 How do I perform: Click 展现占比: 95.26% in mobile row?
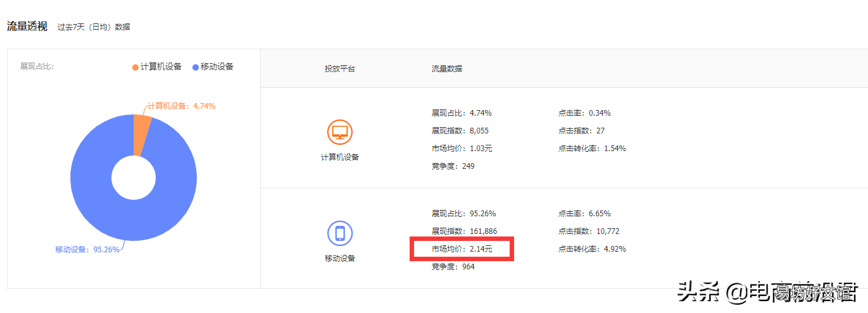464,214
